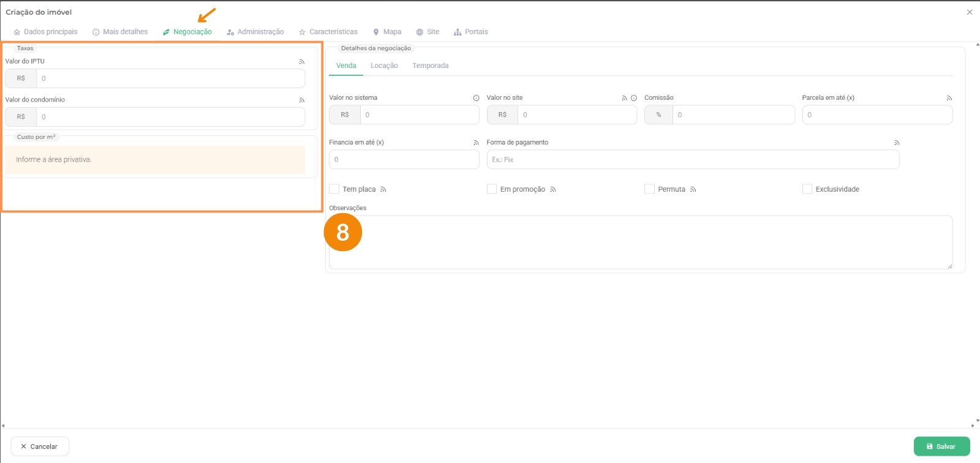This screenshot has width=980, height=463.
Task: Open the Portais tab
Action: click(x=470, y=32)
